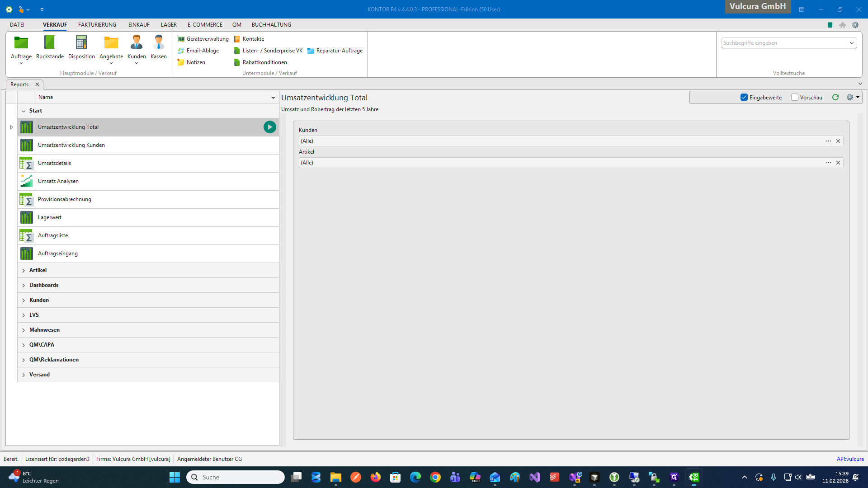The width and height of the screenshot is (868, 488).
Task: Switch to the FAKTURIERUNG ribbon tab
Action: coord(97,25)
